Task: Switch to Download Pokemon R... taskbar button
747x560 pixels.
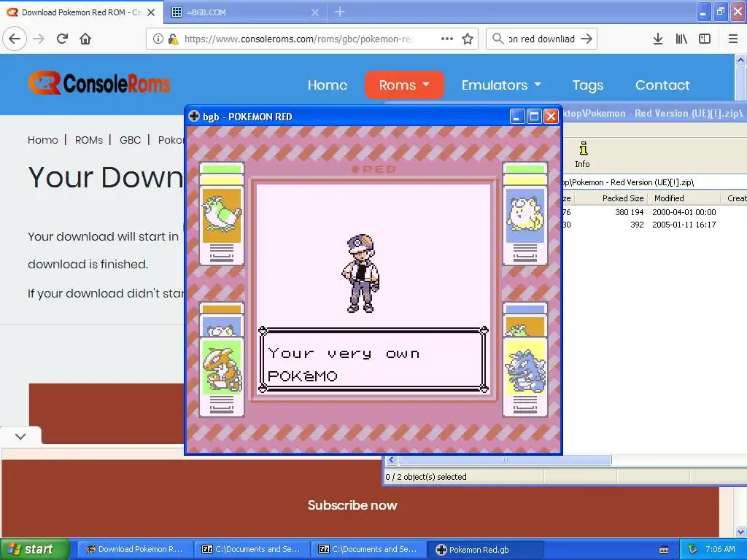Action: coord(134,549)
